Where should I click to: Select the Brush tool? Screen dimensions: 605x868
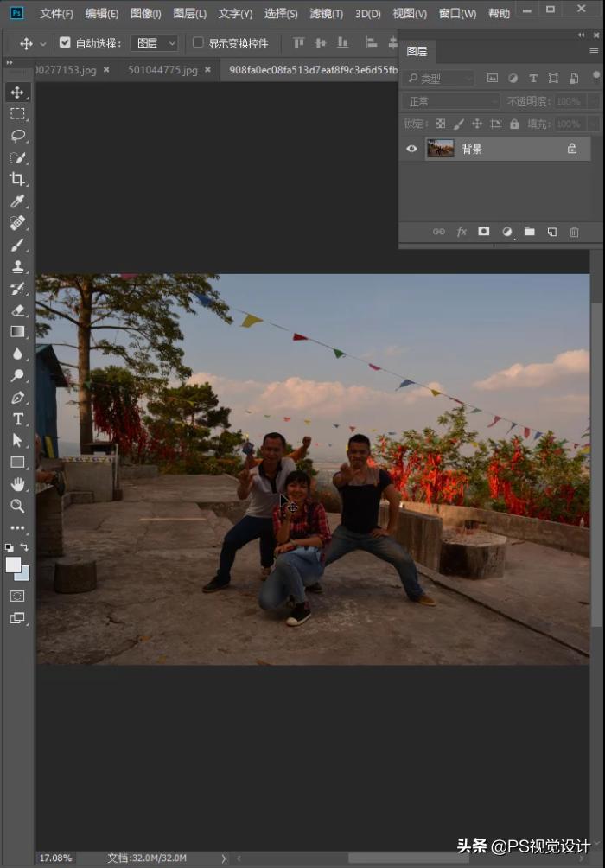pos(17,246)
